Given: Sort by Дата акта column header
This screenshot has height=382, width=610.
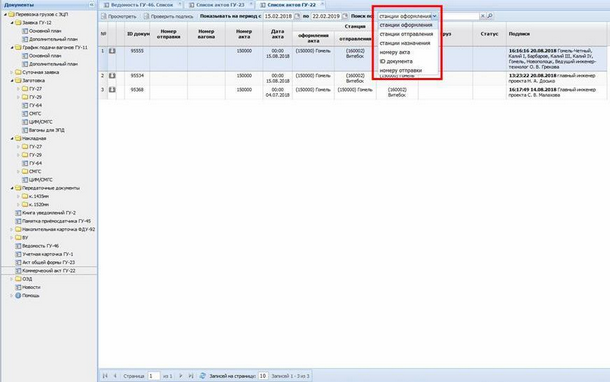Looking at the screenshot, I should point(277,34).
